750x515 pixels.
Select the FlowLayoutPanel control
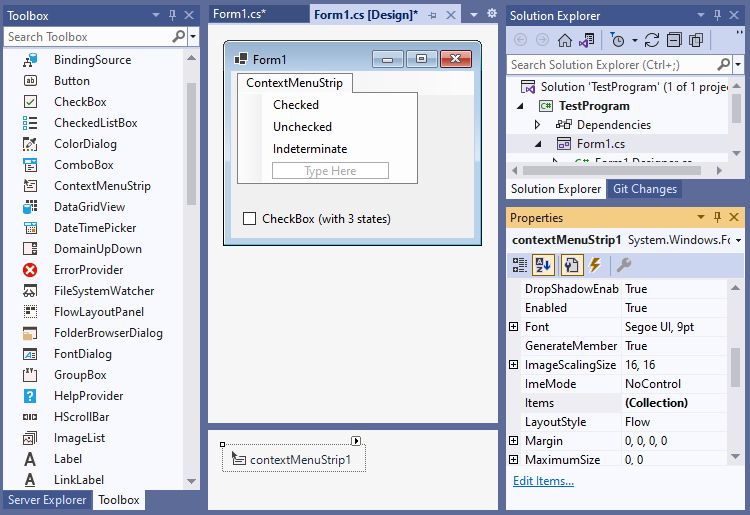99,312
